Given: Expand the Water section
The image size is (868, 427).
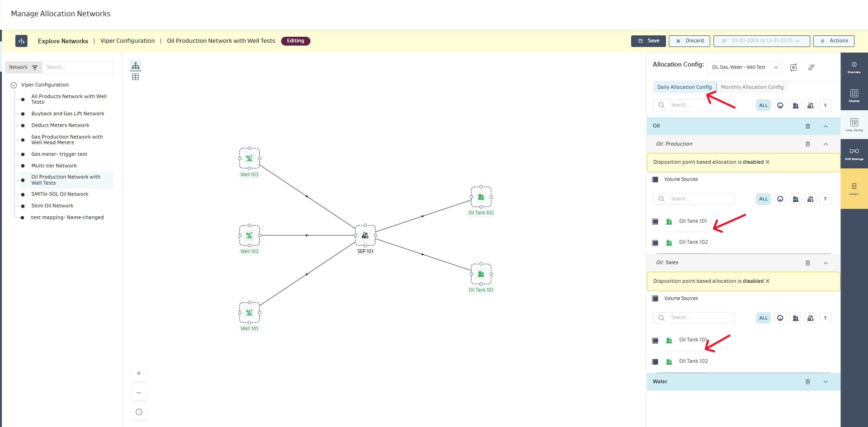Looking at the screenshot, I should (826, 382).
